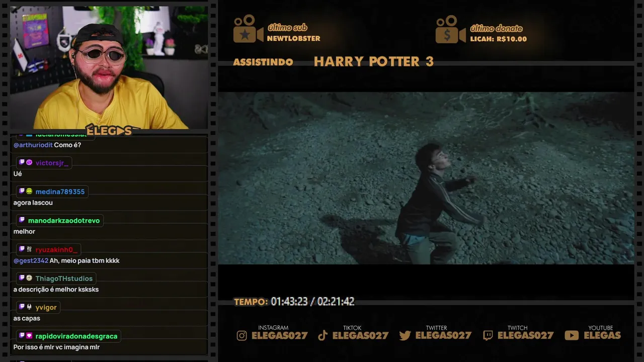Open victorsjr_ chat username
The image size is (644, 362).
pyautogui.click(x=52, y=163)
